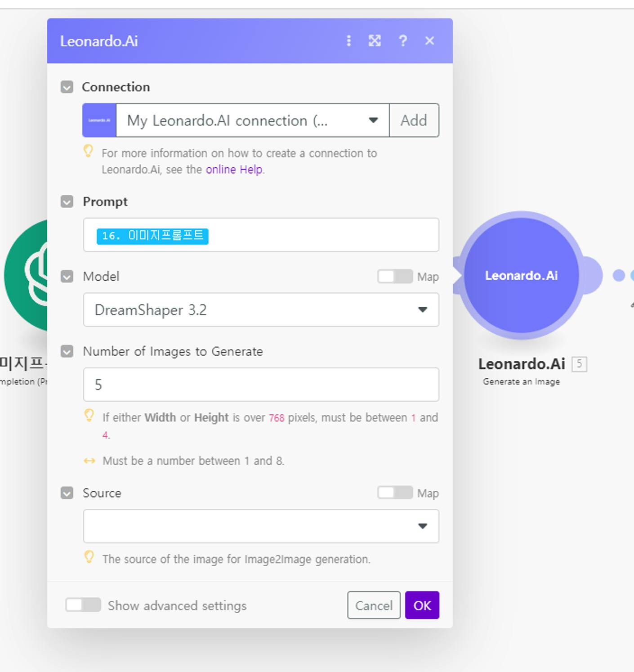Click the Number of Images input showing 5

261,385
